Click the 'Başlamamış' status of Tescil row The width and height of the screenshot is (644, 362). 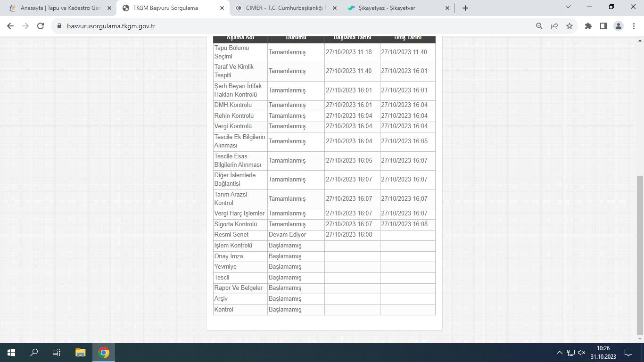285,278
